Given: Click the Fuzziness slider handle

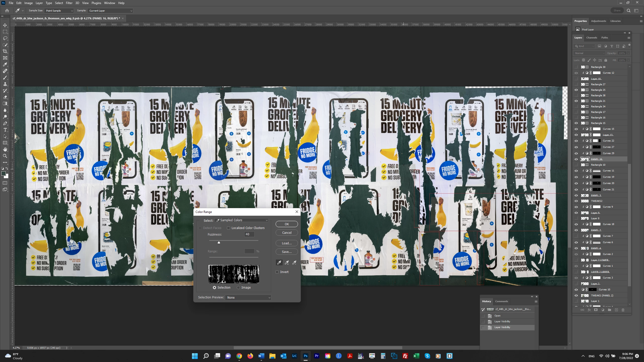Looking at the screenshot, I should (x=219, y=243).
